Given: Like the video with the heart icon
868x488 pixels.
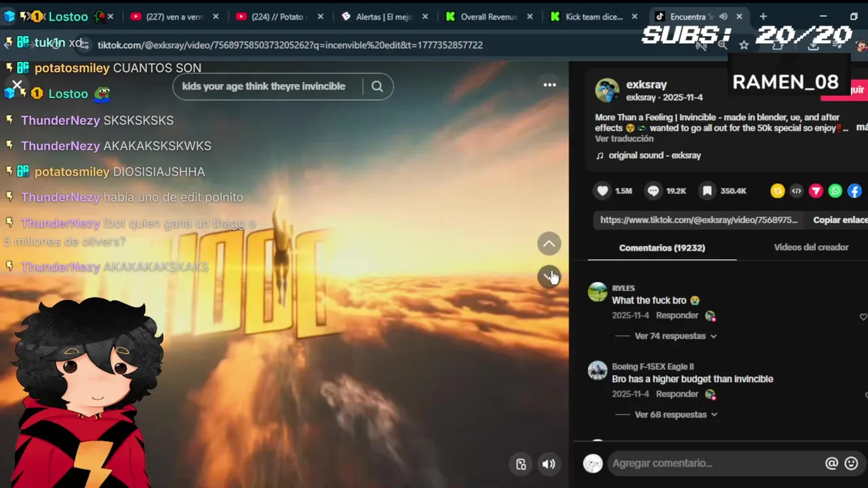Looking at the screenshot, I should [602, 191].
